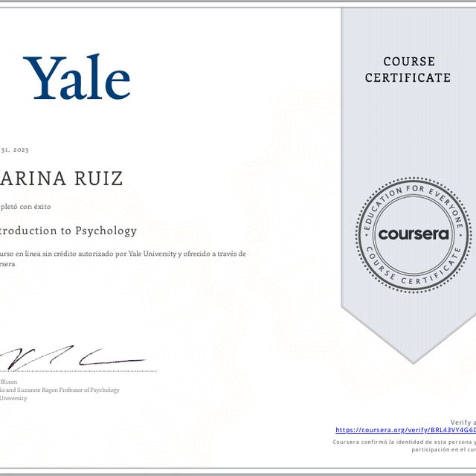The width and height of the screenshot is (476, 476).
Task: Click the Yale logo
Action: [77, 77]
